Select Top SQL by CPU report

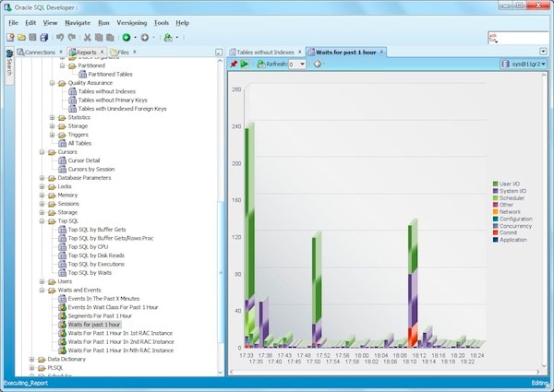click(88, 247)
